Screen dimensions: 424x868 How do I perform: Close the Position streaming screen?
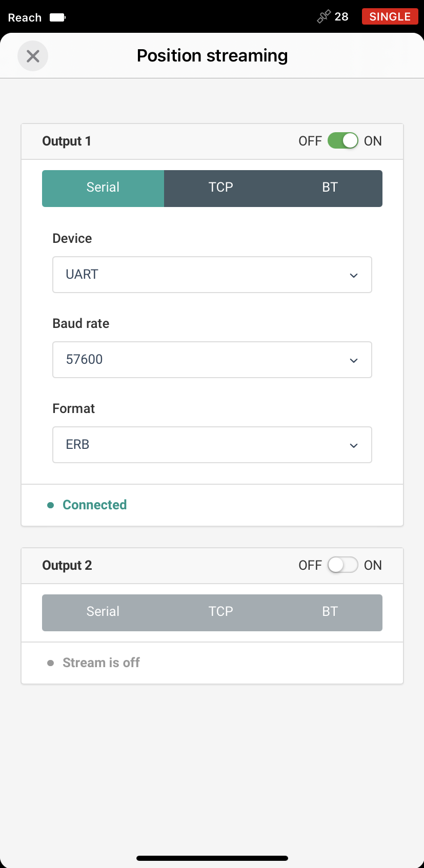(x=33, y=56)
